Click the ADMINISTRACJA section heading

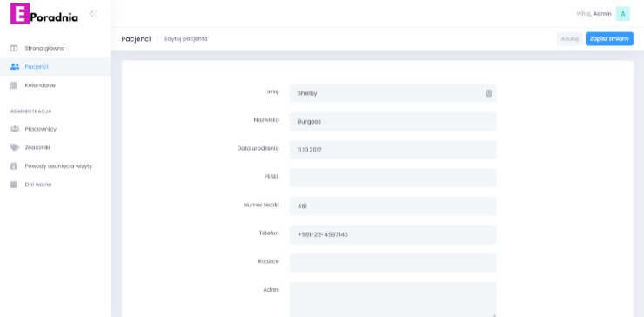click(x=30, y=111)
